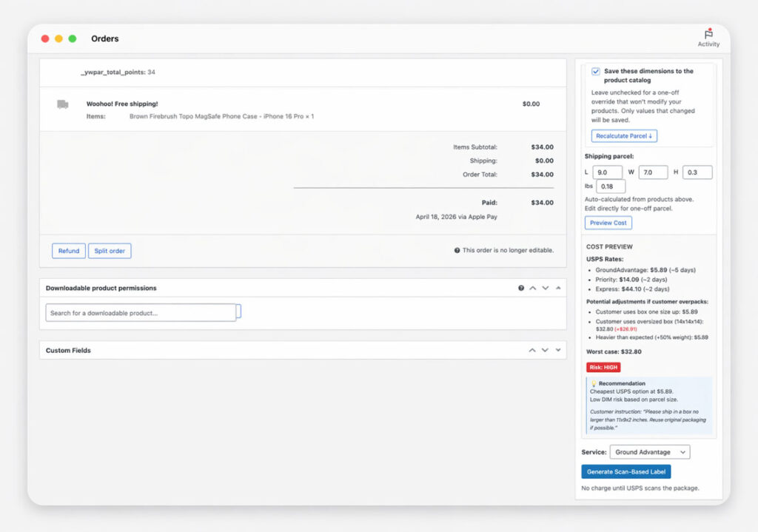The width and height of the screenshot is (758, 532).
Task: Expand the Custom Fields panel
Action: [558, 350]
